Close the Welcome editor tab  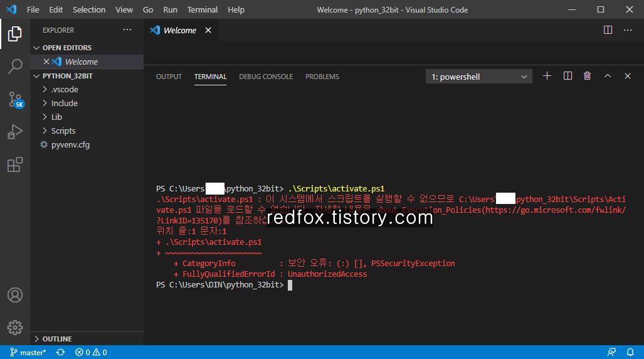point(208,30)
